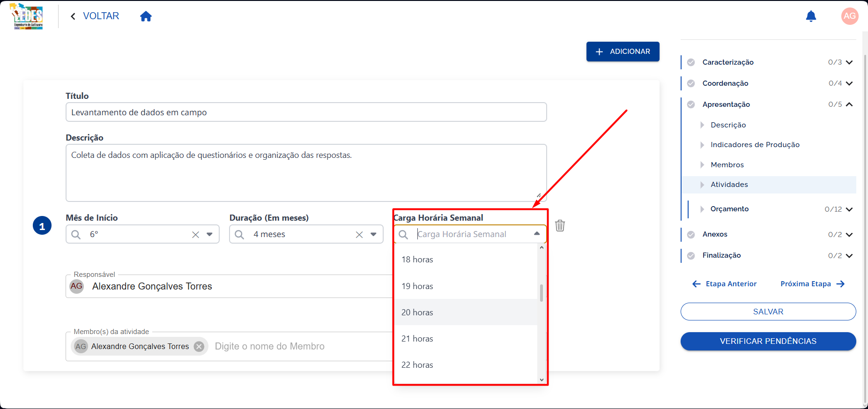Open Indicadores de Produção item

click(x=755, y=145)
